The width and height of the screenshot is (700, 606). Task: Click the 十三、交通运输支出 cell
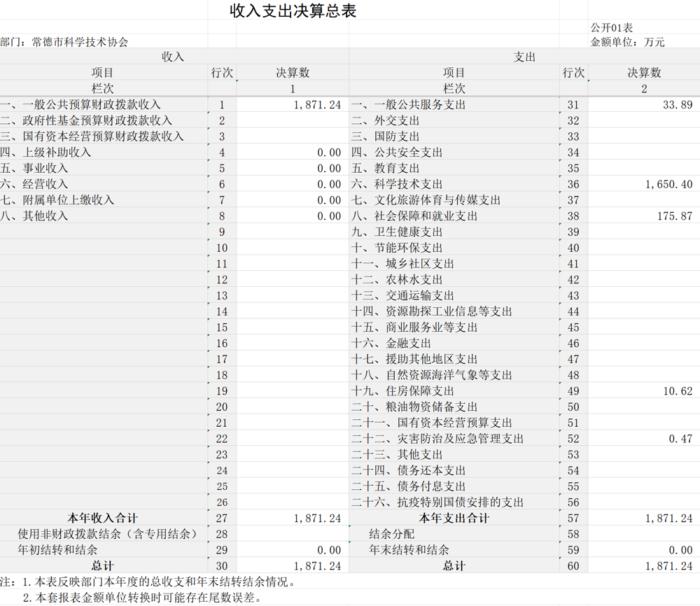(x=454, y=295)
